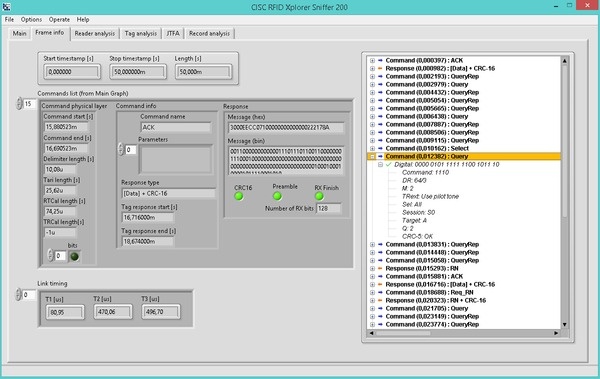Click the Number of RX bits field
Screen dimensions: 600x379
point(328,209)
